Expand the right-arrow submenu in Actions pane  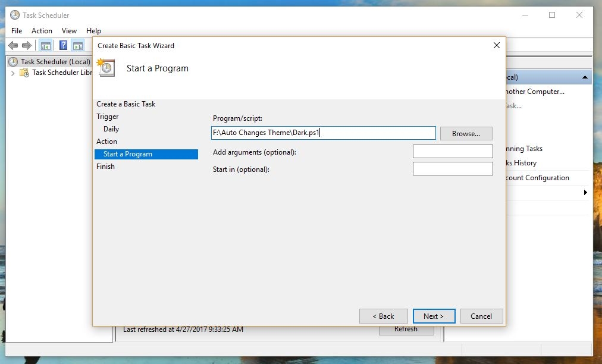[585, 192]
